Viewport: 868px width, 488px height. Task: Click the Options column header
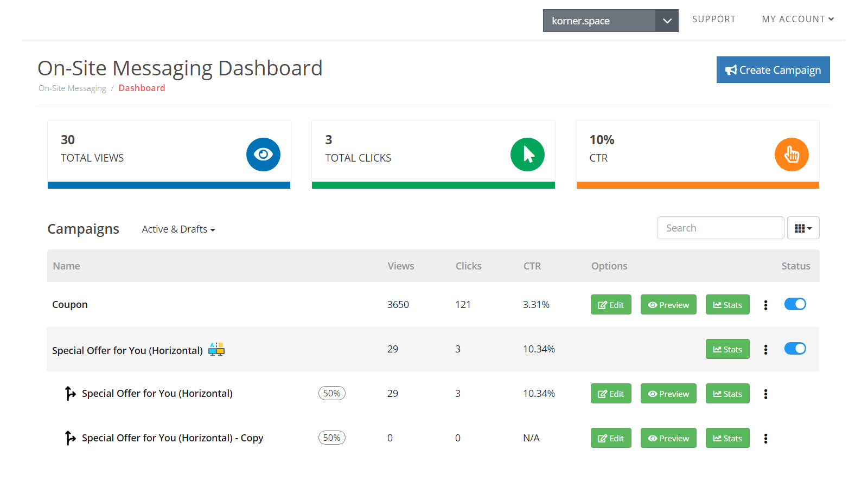point(609,266)
